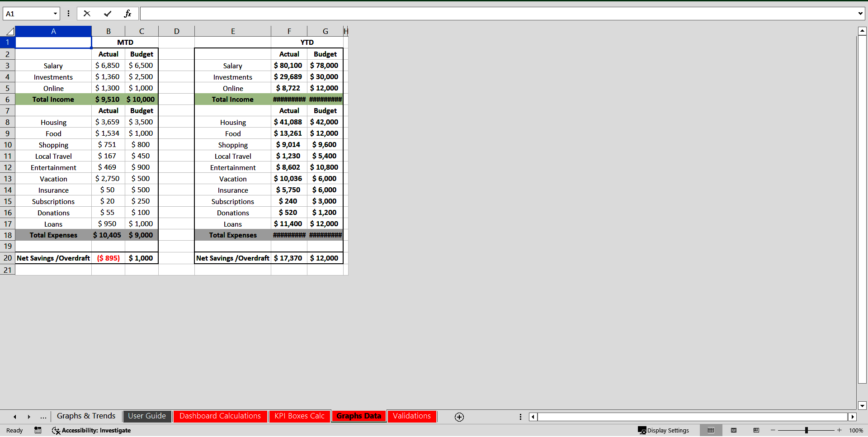The image size is (868, 437).
Task: Expand the Name Box dropdown
Action: 55,14
